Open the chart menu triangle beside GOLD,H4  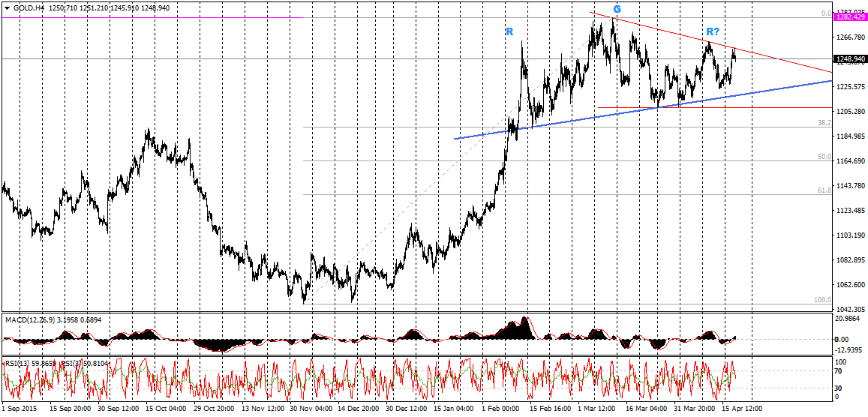tap(7, 8)
